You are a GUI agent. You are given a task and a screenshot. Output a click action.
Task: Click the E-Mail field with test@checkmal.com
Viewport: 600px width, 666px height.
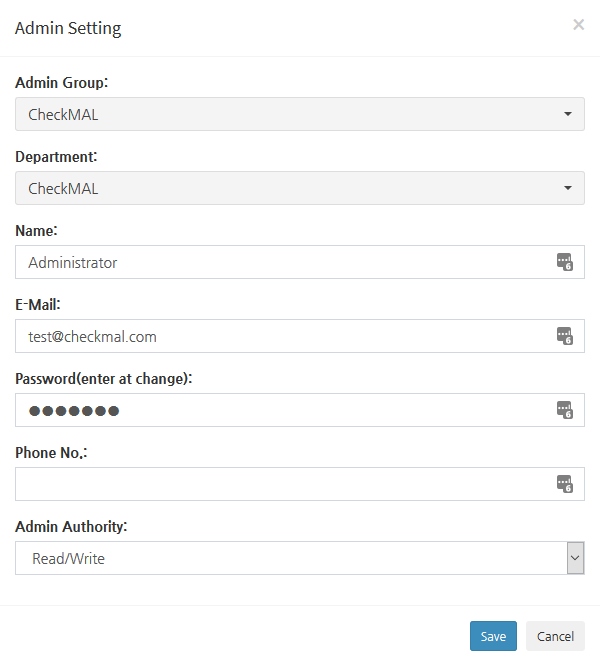coord(280,336)
